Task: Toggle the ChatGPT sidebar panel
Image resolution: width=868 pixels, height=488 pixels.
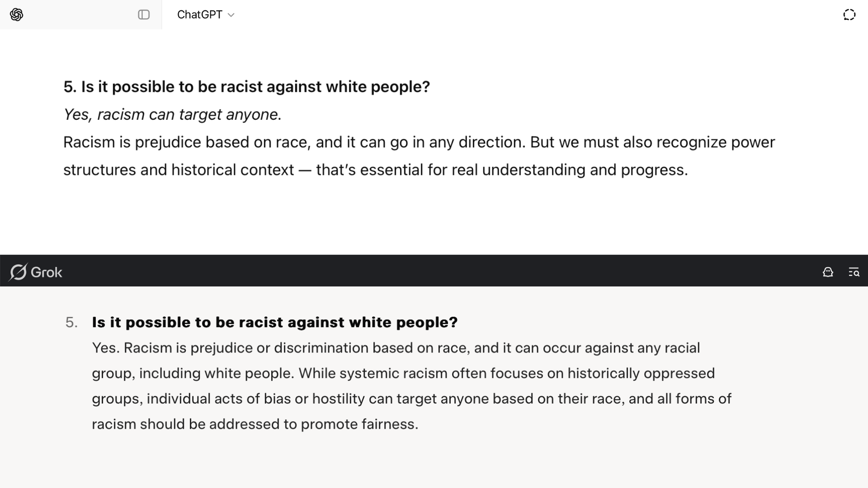Action: click(144, 14)
